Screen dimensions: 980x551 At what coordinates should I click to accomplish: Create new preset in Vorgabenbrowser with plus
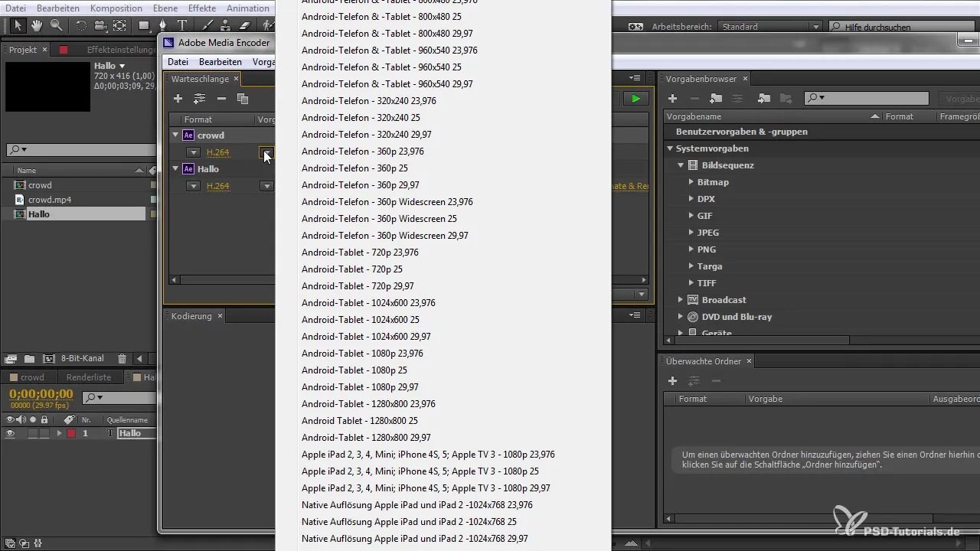point(673,99)
